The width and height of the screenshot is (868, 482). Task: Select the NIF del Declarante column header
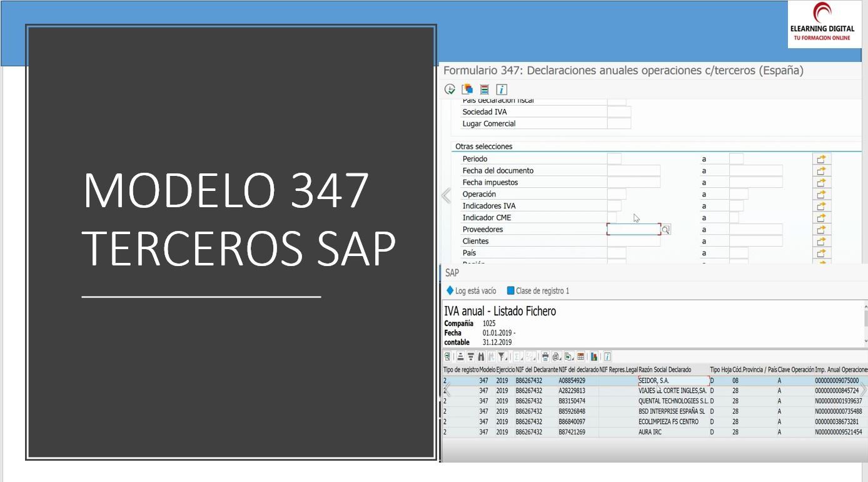point(537,370)
